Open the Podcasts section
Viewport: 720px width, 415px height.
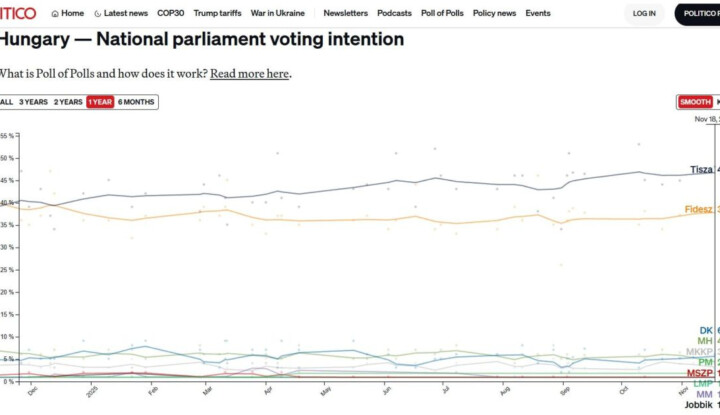pyautogui.click(x=395, y=14)
